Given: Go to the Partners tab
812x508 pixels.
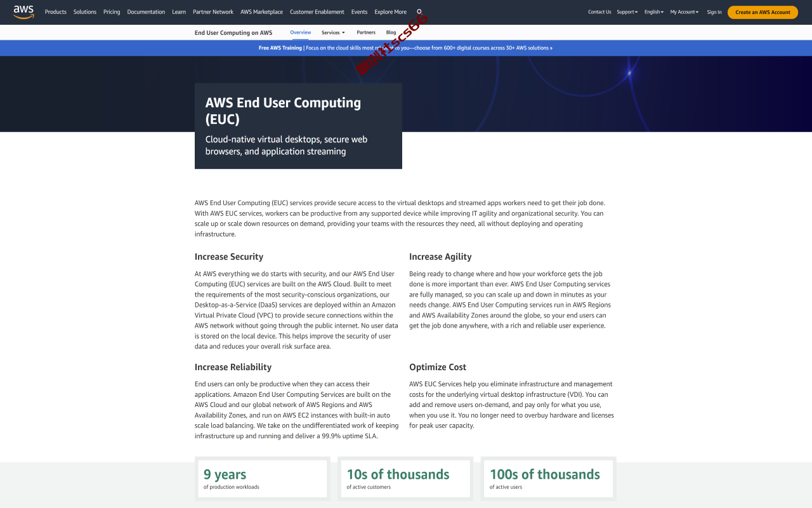Looking at the screenshot, I should [366, 32].
